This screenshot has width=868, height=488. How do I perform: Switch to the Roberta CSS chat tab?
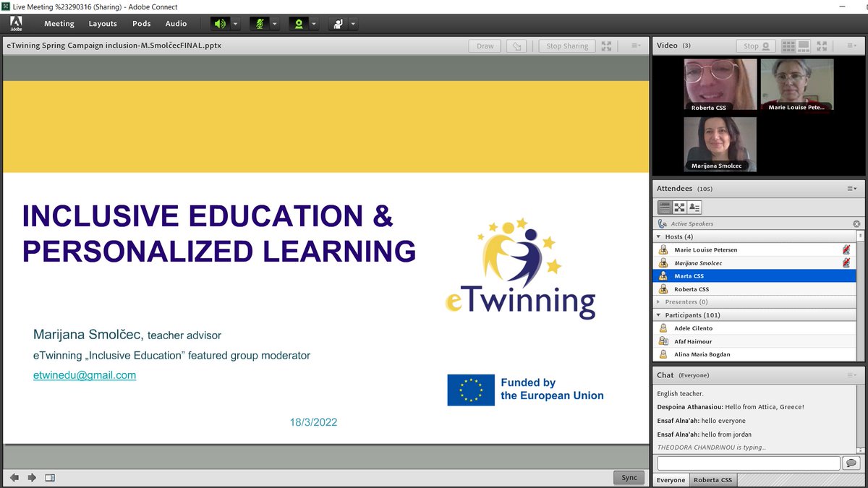tap(712, 479)
